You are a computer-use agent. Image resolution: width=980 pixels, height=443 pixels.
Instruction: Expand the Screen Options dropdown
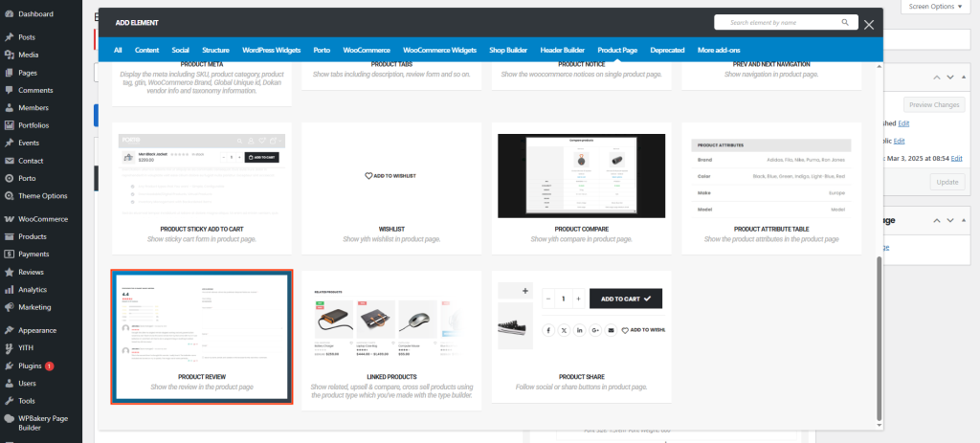[935, 7]
